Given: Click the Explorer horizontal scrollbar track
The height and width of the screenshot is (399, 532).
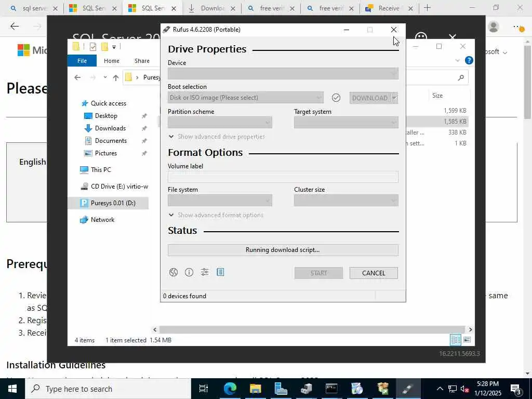Looking at the screenshot, I should (x=312, y=329).
